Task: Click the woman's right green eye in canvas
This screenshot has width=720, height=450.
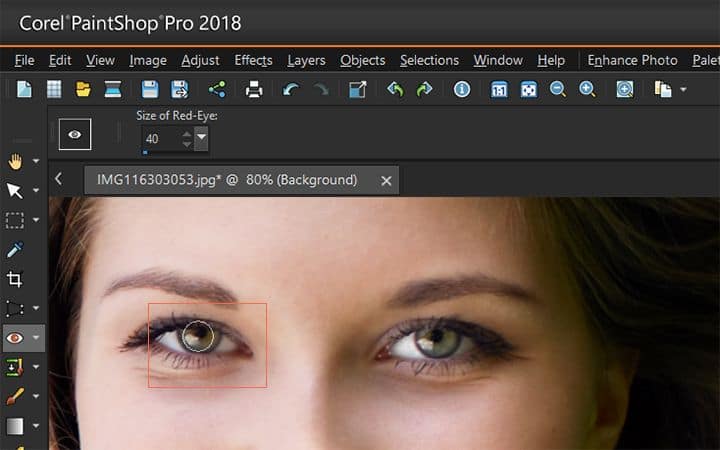Action: (436, 341)
